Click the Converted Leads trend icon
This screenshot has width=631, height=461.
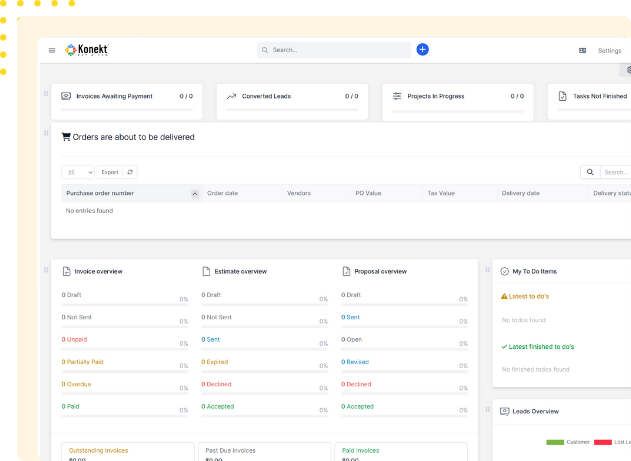(231, 96)
